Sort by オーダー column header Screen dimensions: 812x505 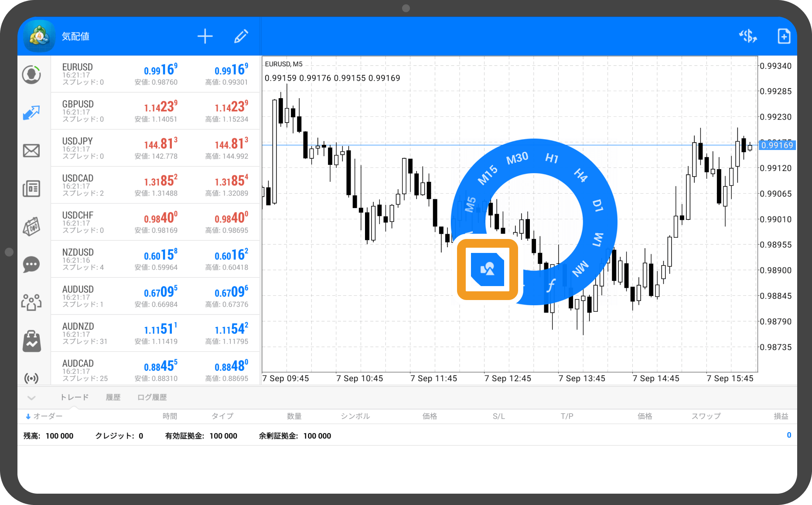pos(48,416)
